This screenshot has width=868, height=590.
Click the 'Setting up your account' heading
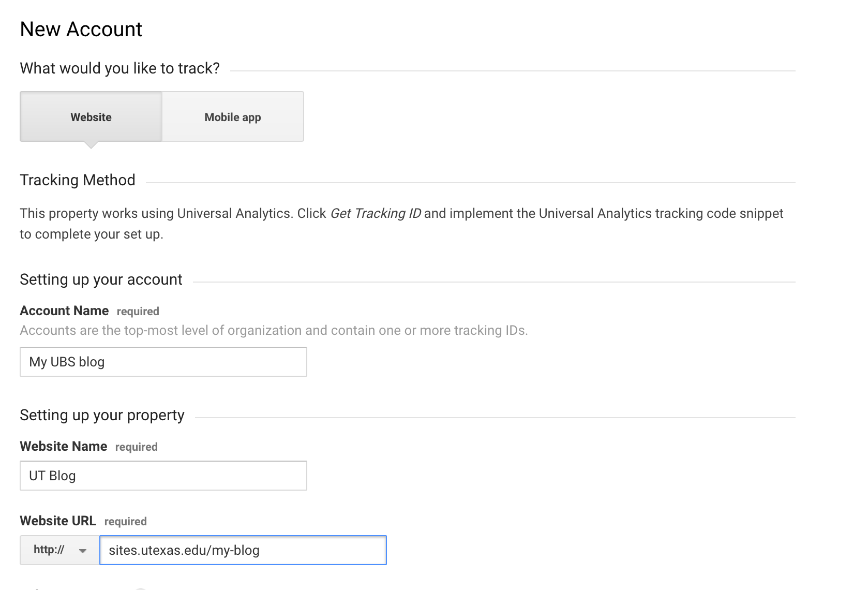(x=101, y=279)
